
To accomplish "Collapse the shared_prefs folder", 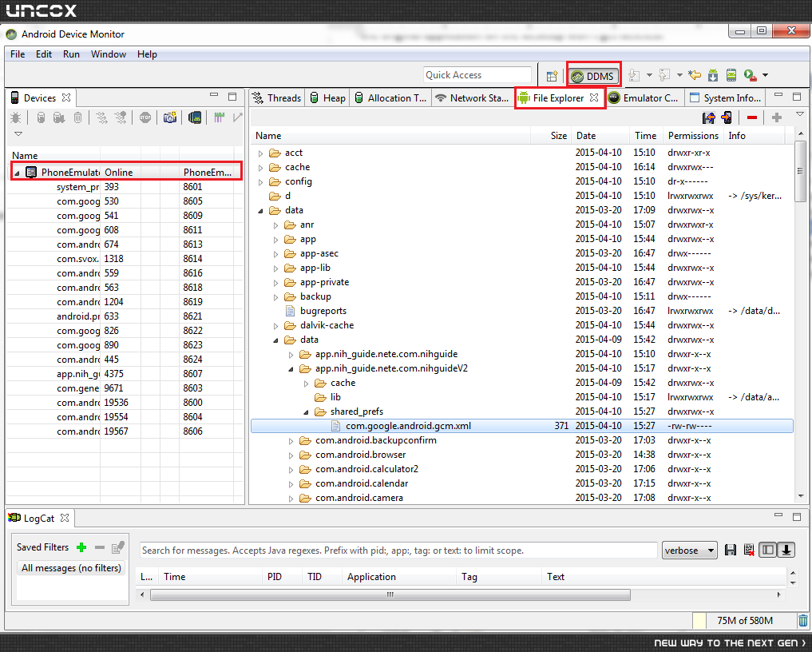I will [x=306, y=412].
